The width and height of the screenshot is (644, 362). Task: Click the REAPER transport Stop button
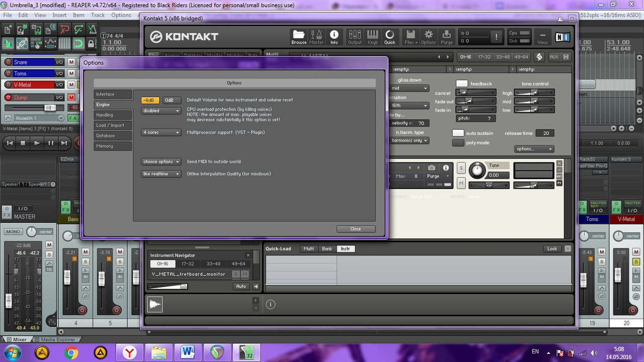pyautogui.click(x=23, y=143)
